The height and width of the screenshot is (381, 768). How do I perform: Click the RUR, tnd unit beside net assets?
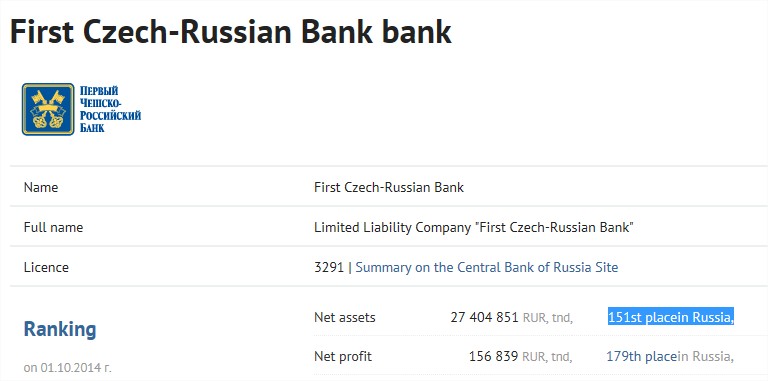[548, 318]
